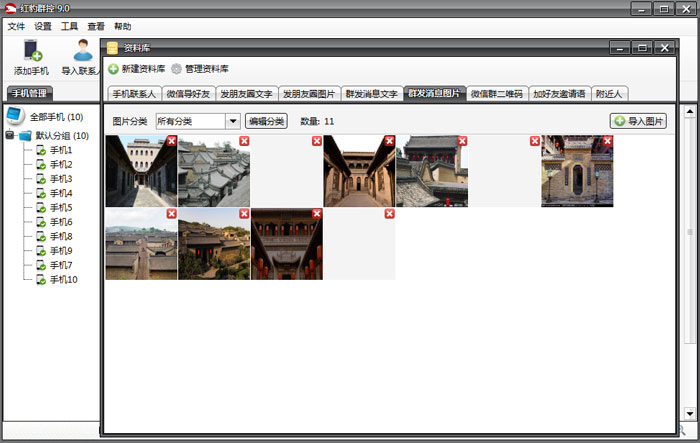Switch to 加好友邀请语 tab
The image size is (700, 443).
[559, 94]
